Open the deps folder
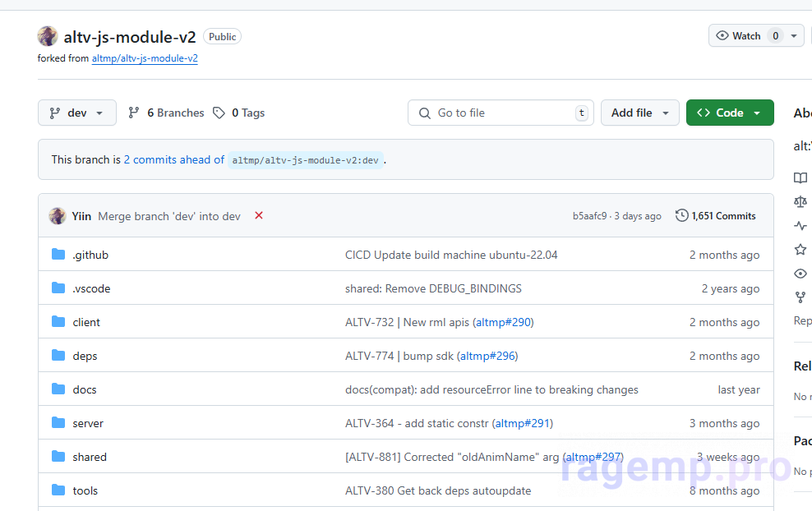Image resolution: width=812 pixels, height=511 pixels. 85,356
